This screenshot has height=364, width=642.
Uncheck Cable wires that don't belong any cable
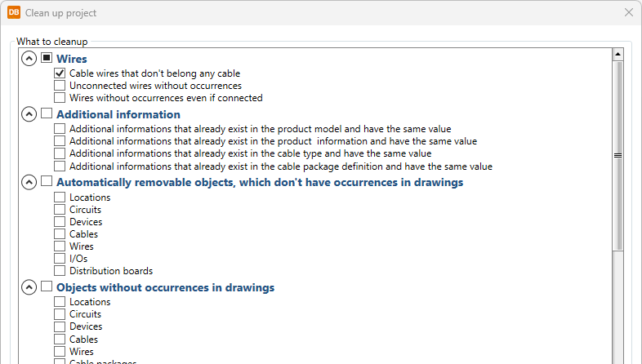60,73
